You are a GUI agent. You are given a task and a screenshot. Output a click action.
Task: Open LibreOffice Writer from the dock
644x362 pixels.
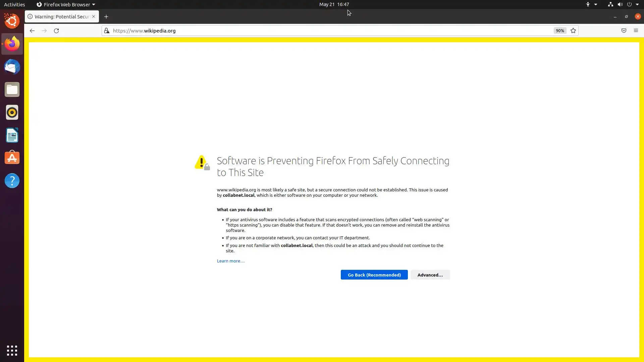coord(12,135)
